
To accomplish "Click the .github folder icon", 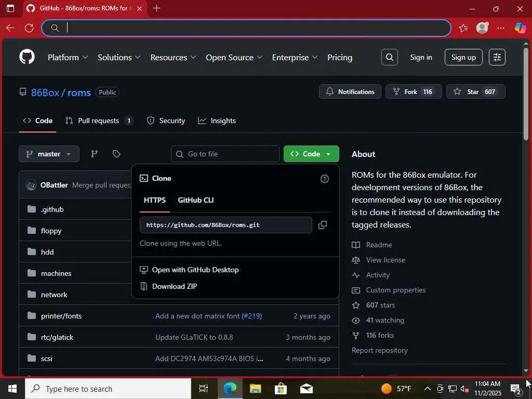I will tap(32, 209).
